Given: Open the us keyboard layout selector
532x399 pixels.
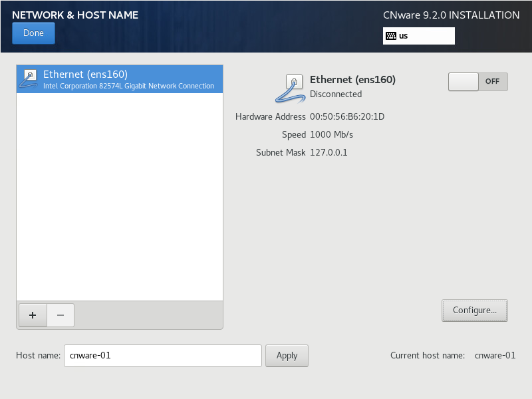Looking at the screenshot, I should pos(419,36).
